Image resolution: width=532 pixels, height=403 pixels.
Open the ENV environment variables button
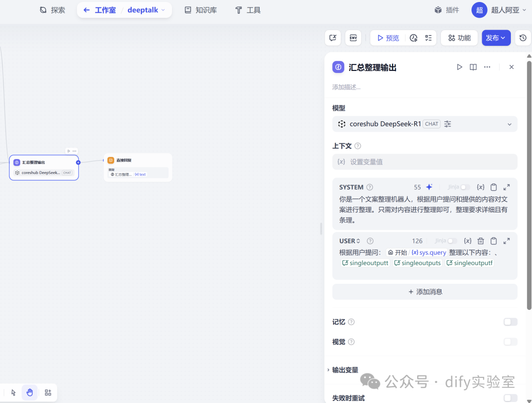point(353,37)
